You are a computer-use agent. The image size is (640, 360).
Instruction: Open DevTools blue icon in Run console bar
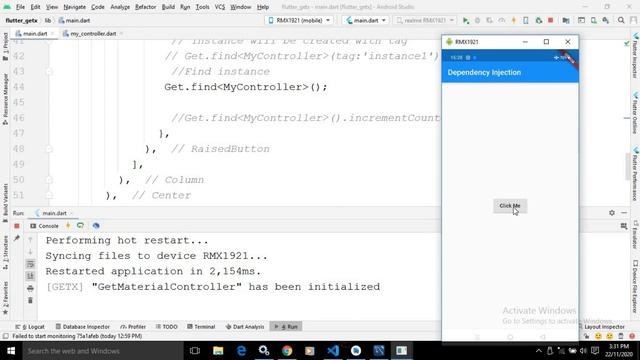coord(96,226)
